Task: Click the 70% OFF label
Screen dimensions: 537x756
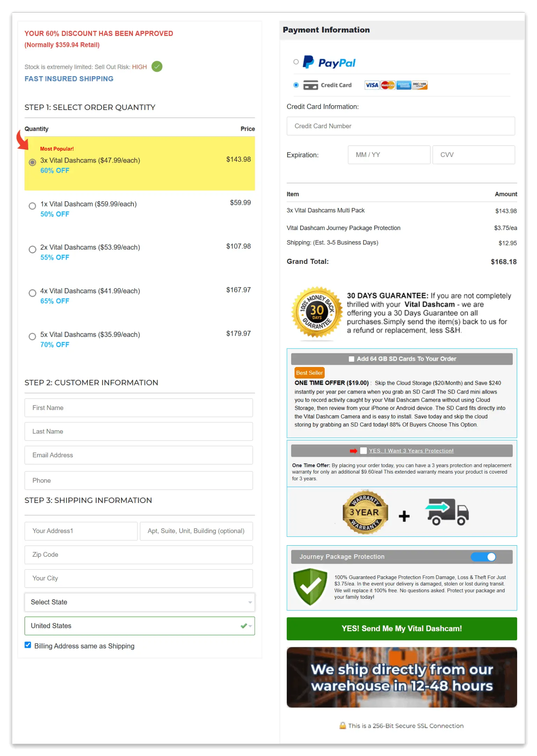Action: click(x=55, y=345)
